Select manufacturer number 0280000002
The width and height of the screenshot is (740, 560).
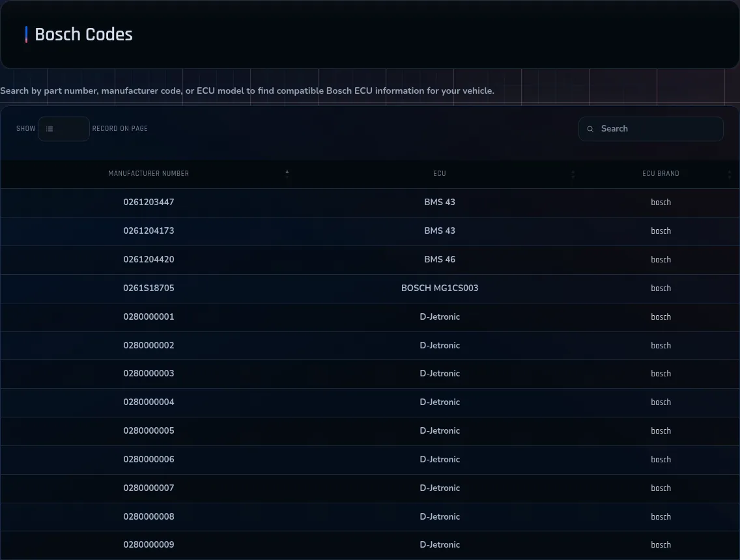coord(149,345)
